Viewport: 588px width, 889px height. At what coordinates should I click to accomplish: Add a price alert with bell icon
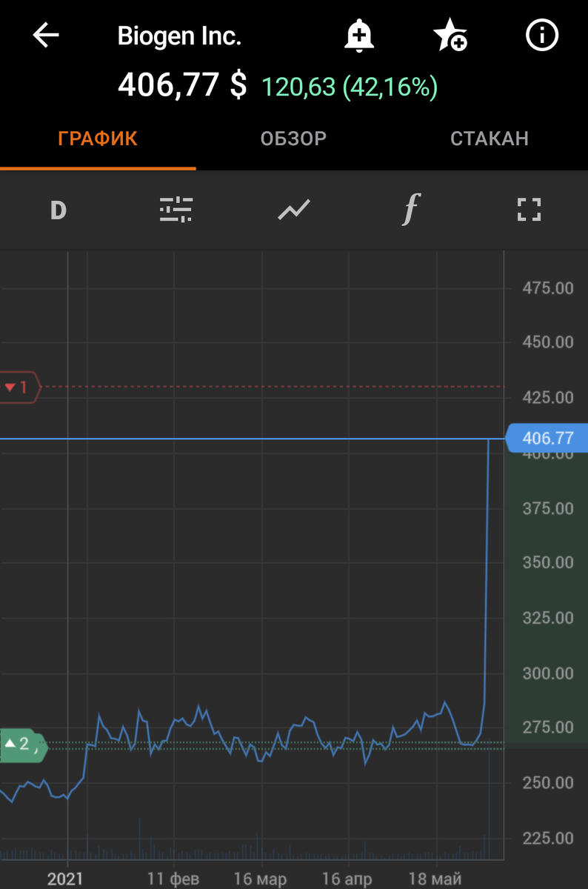[x=358, y=36]
